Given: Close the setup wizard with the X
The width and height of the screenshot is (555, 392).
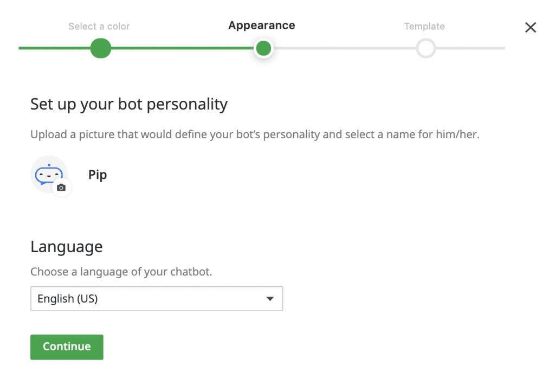Looking at the screenshot, I should [x=531, y=28].
